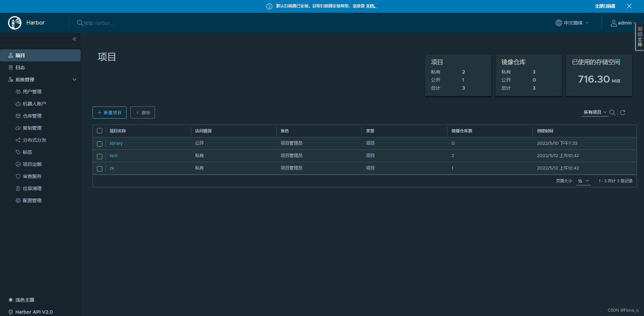This screenshot has height=316, width=644.
Task: Check the checkbox for the zk project row
Action: click(100, 169)
